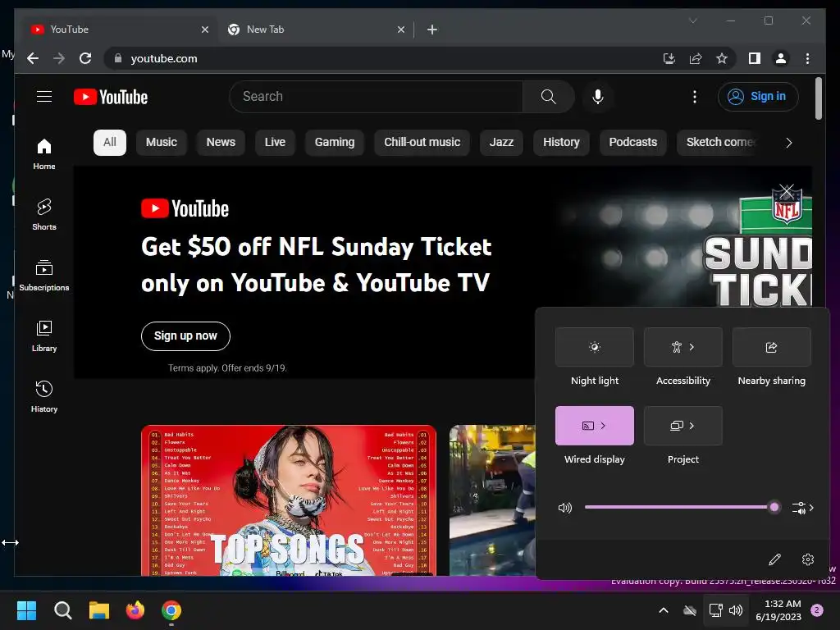Click the Sign in button

[x=757, y=97]
